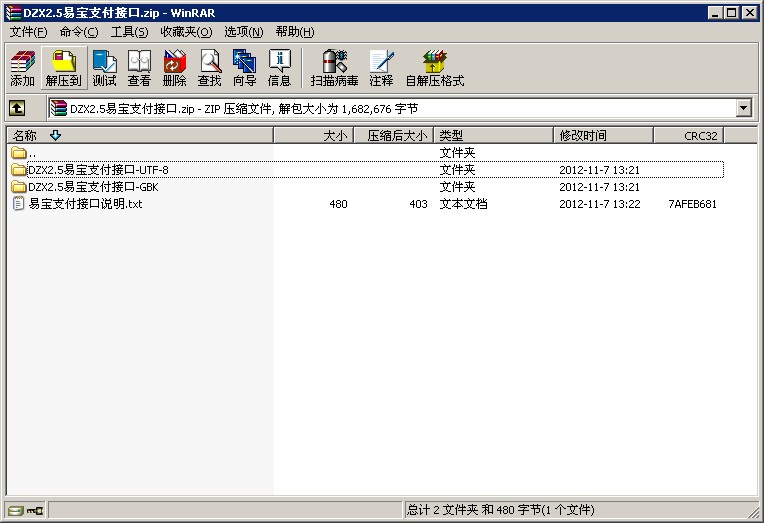The width and height of the screenshot is (764, 523).
Task: Sort by 类型 column header
Action: 494,136
